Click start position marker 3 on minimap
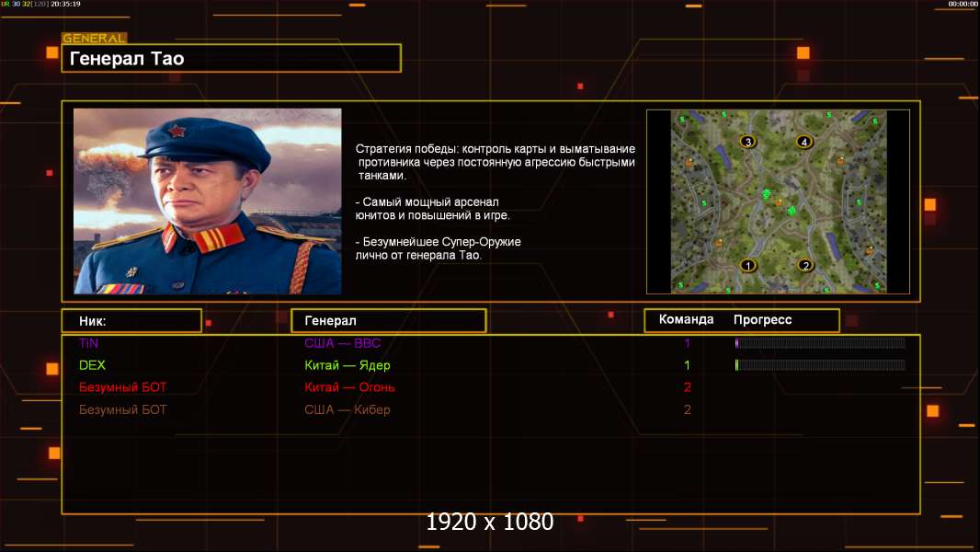 pyautogui.click(x=748, y=142)
